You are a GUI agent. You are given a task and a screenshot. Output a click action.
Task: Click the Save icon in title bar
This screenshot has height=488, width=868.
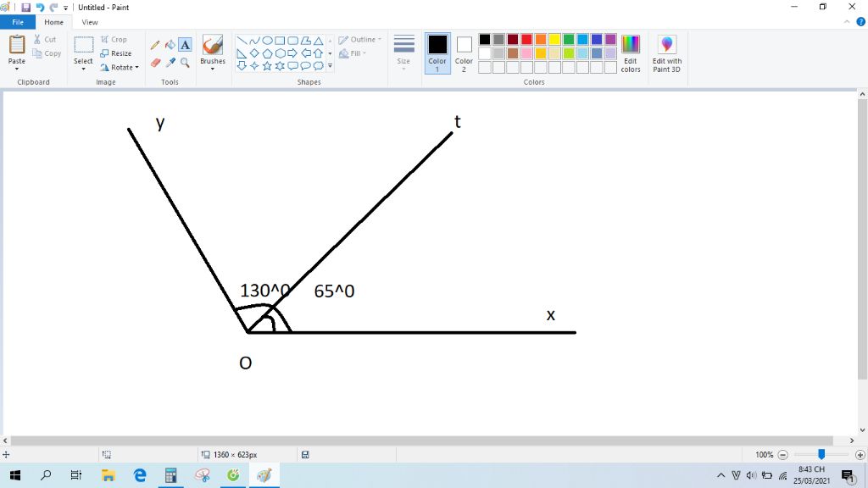pyautogui.click(x=25, y=7)
